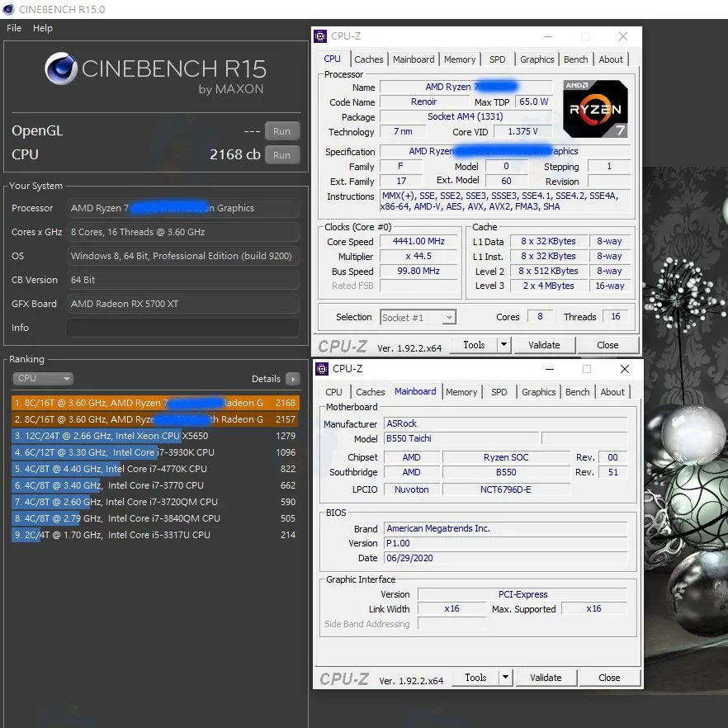Open Bench tab in lower CPU-Z window
728x728 pixels.
(x=577, y=392)
